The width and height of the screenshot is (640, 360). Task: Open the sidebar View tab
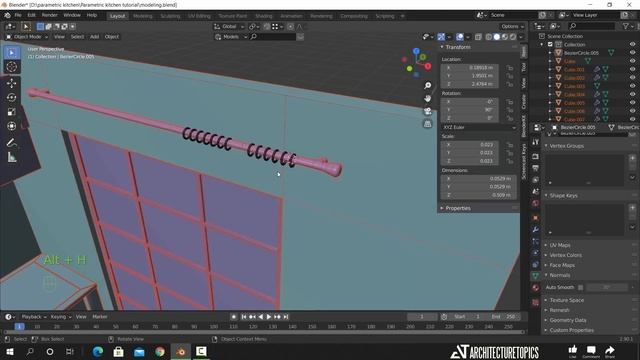[524, 83]
